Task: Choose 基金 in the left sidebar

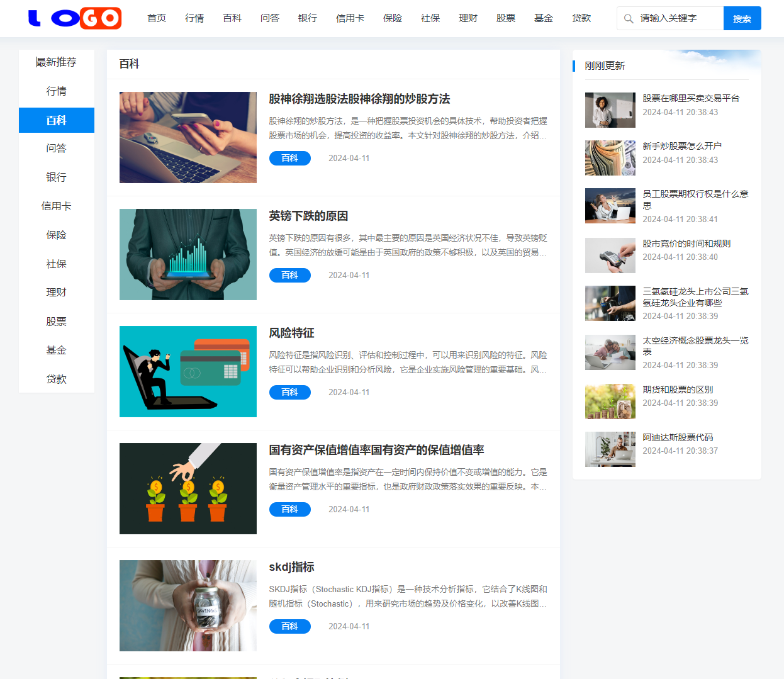Action: coord(56,351)
